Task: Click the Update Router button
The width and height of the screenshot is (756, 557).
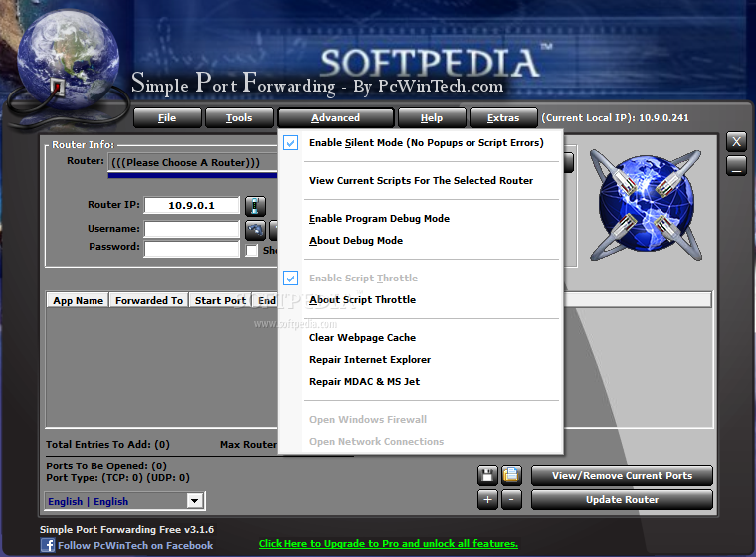Action: pyautogui.click(x=622, y=500)
